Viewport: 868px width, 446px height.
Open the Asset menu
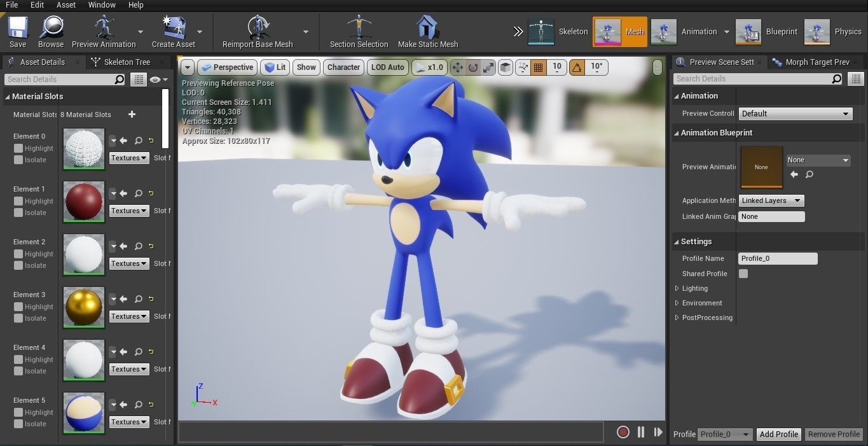[x=66, y=5]
